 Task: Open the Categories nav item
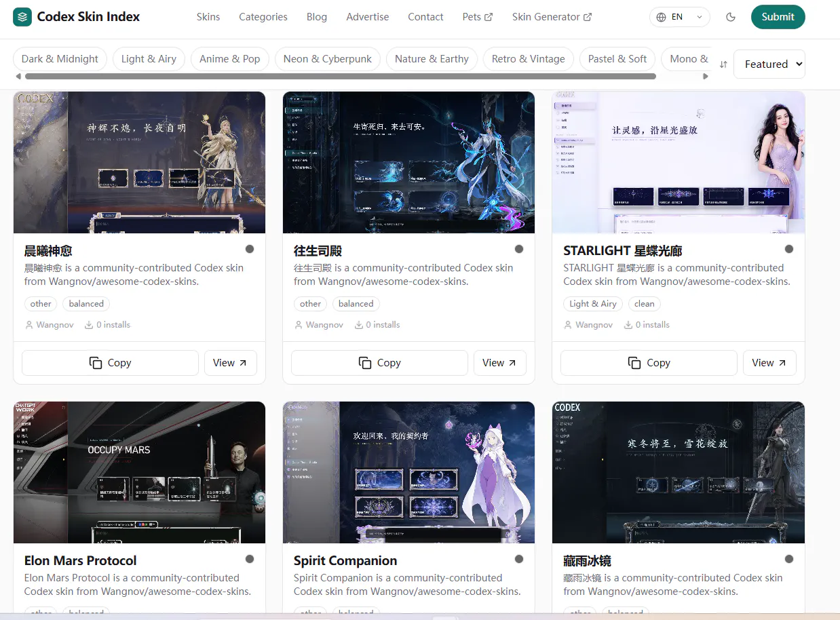pos(263,17)
